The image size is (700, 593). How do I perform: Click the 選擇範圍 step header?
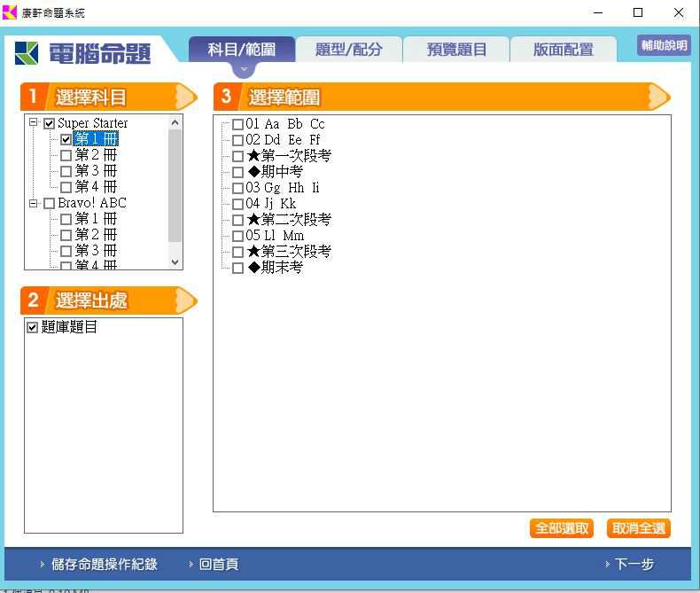pos(442,97)
